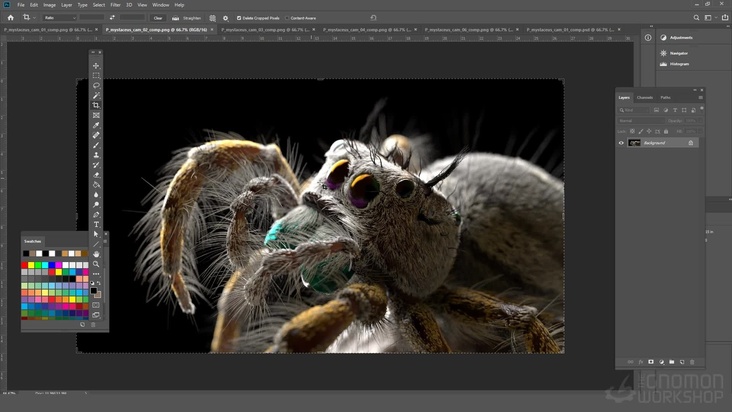The height and width of the screenshot is (412, 732).
Task: Select the Line tool
Action: pos(96,244)
